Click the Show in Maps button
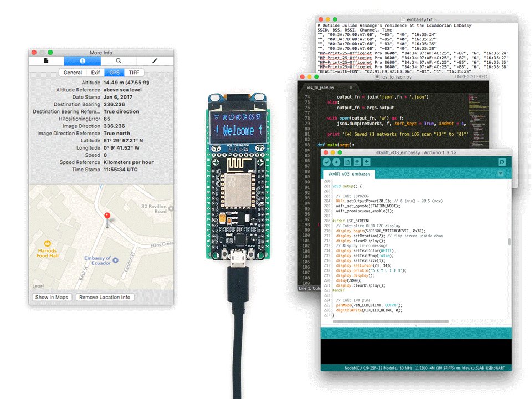Screen dimensions: 532x399 [52, 297]
